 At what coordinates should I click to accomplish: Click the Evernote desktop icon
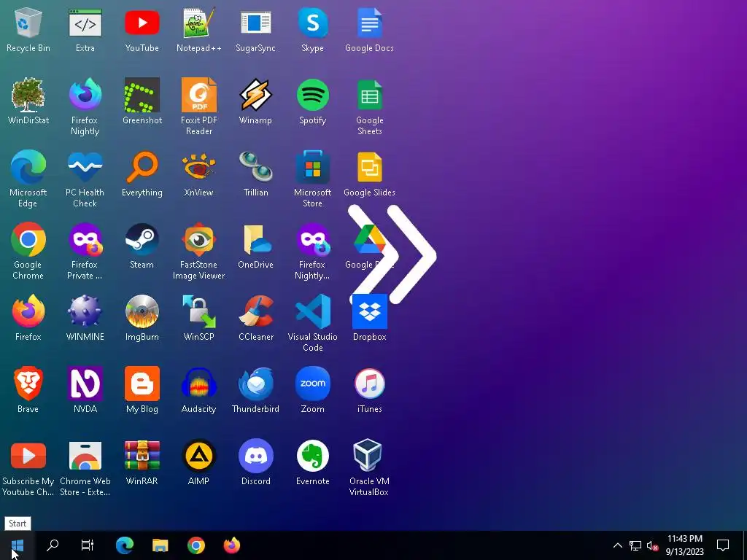(312, 456)
